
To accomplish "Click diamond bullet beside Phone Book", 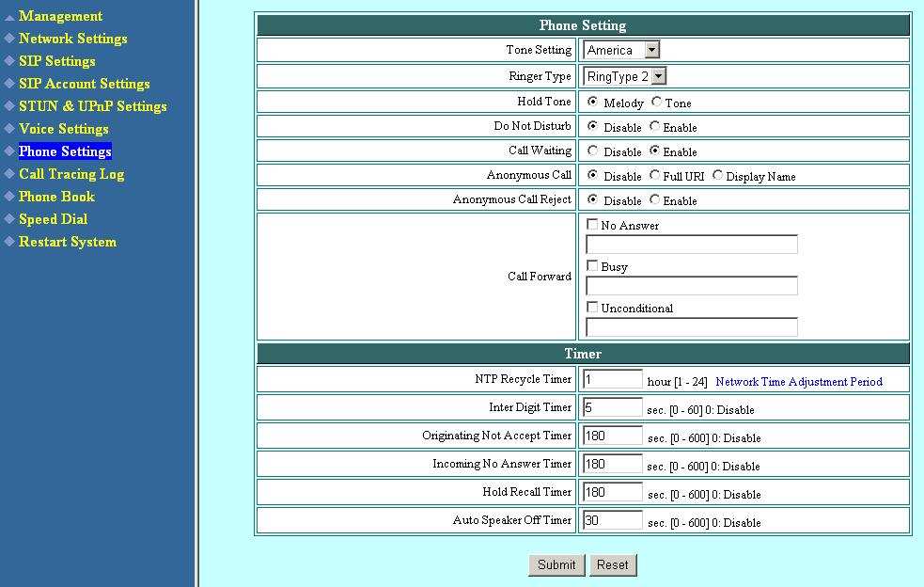I will tap(9, 196).
